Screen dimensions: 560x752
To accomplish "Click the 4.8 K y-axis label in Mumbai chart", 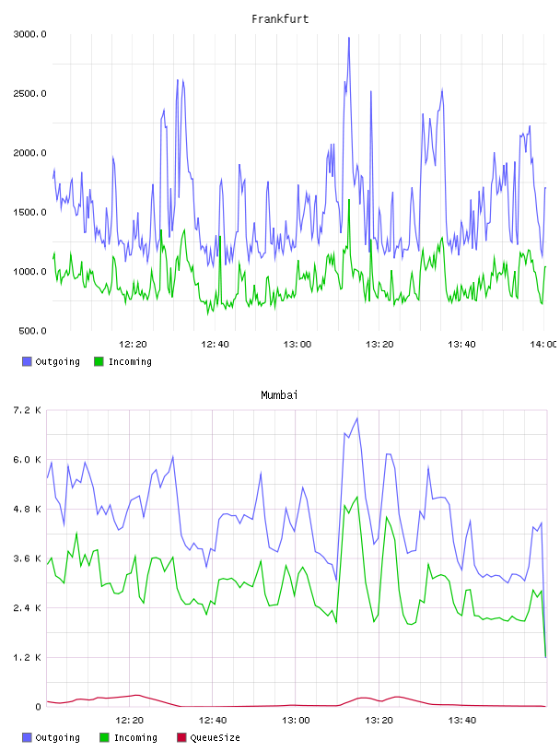I will (28, 509).
